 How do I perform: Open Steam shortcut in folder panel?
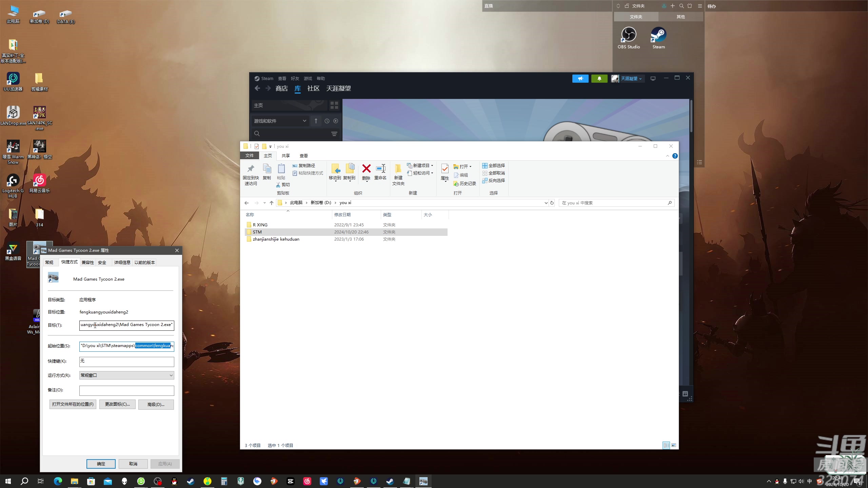[658, 38]
